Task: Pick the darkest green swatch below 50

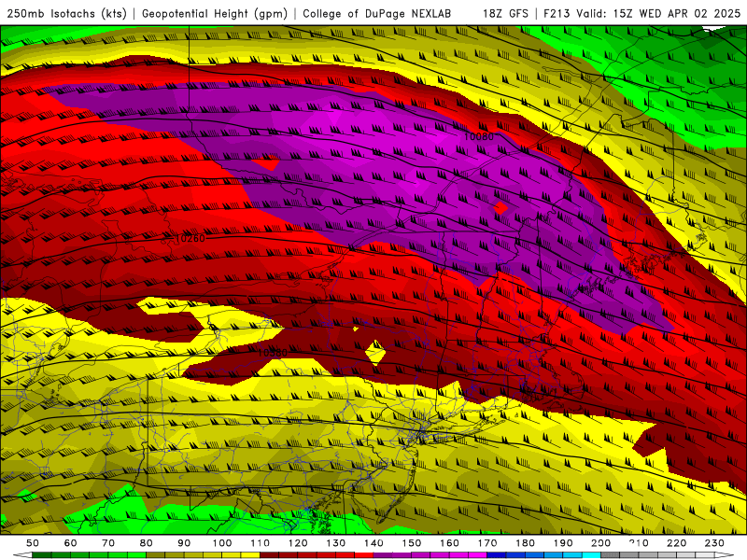Action: [x=42, y=555]
